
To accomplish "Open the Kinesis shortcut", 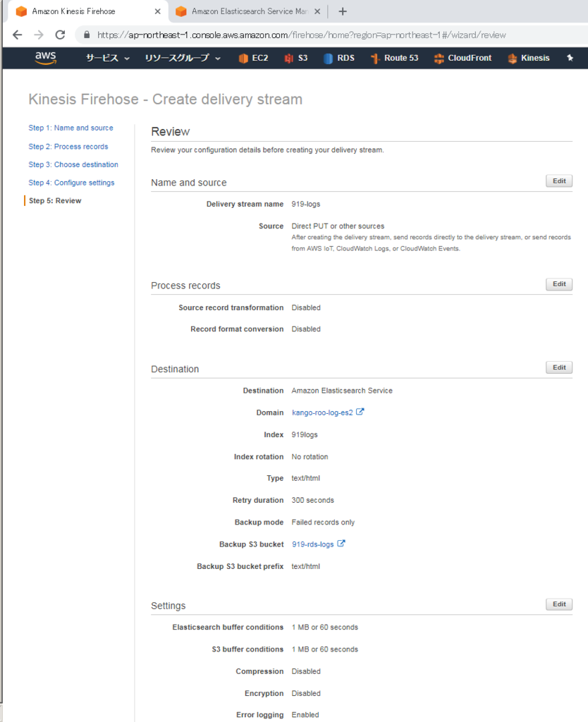I will [529, 58].
